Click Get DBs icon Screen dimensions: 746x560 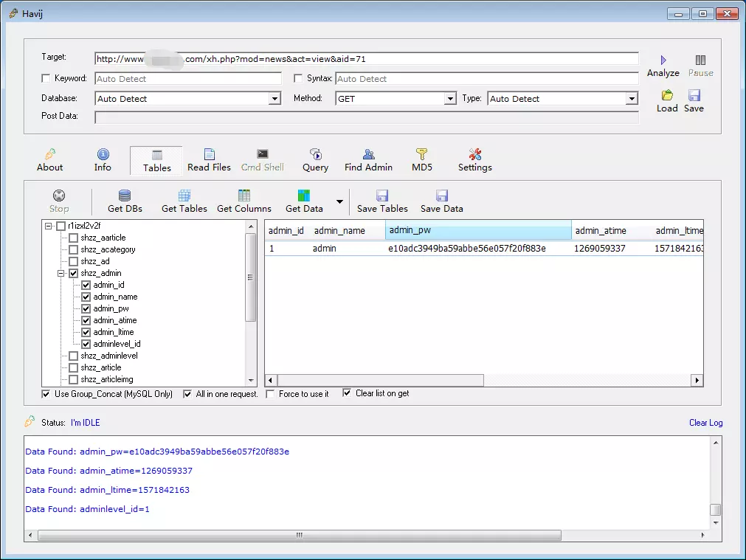tap(125, 196)
